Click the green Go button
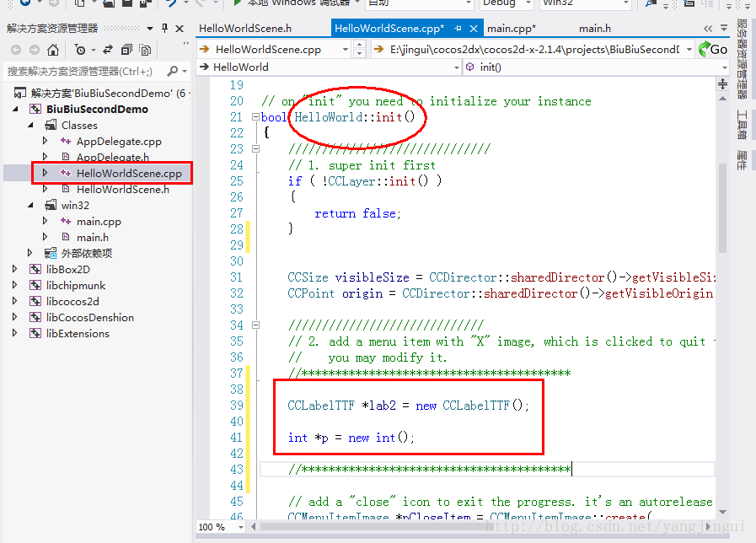 click(x=713, y=49)
